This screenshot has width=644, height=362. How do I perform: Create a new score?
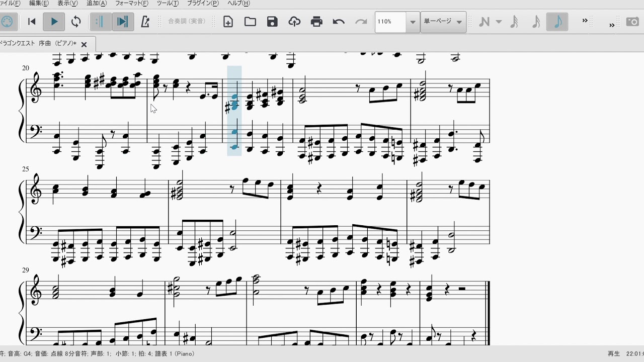(x=228, y=22)
